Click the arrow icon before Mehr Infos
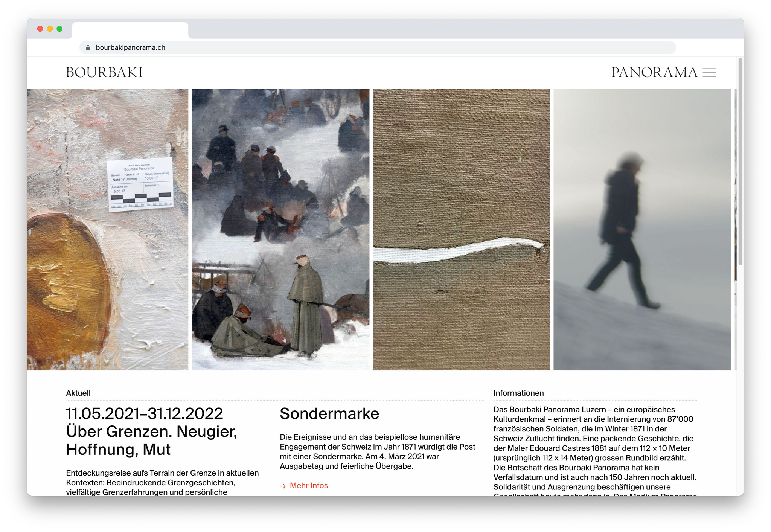Image resolution: width=771 pixels, height=532 pixels. tap(283, 486)
